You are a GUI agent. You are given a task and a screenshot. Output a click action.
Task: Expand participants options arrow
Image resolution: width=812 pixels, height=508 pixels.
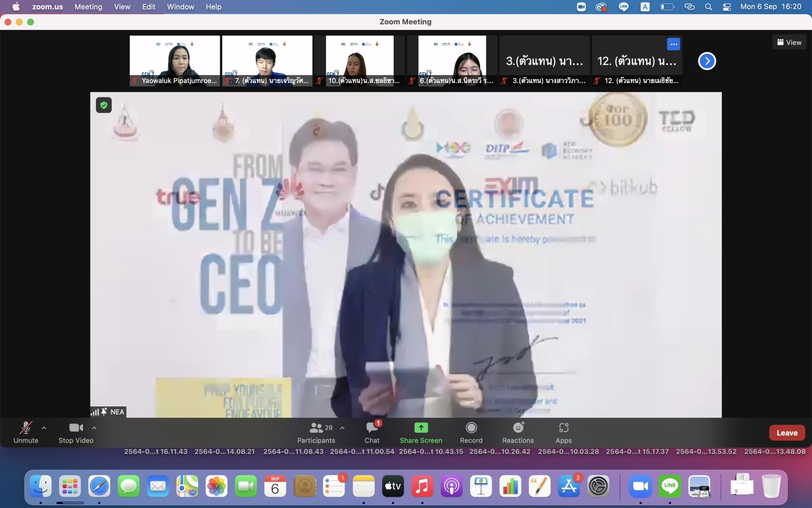pyautogui.click(x=342, y=428)
